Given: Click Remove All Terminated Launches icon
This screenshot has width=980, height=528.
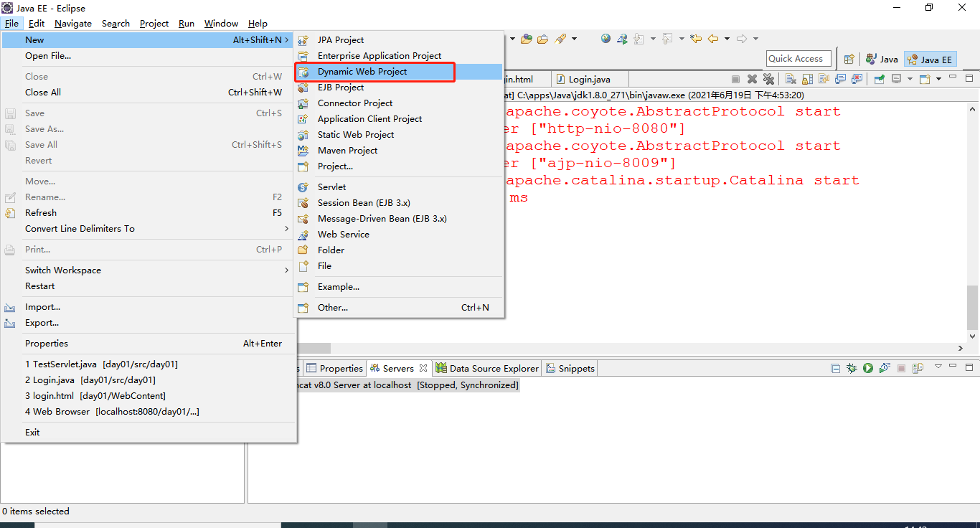Looking at the screenshot, I should tap(768, 79).
